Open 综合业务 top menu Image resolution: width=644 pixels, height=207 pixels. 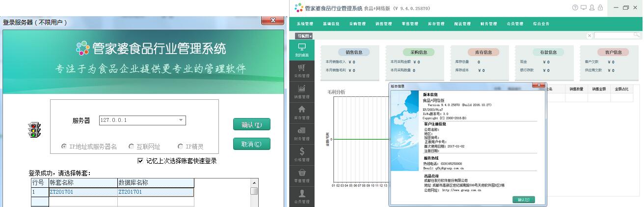pos(541,24)
